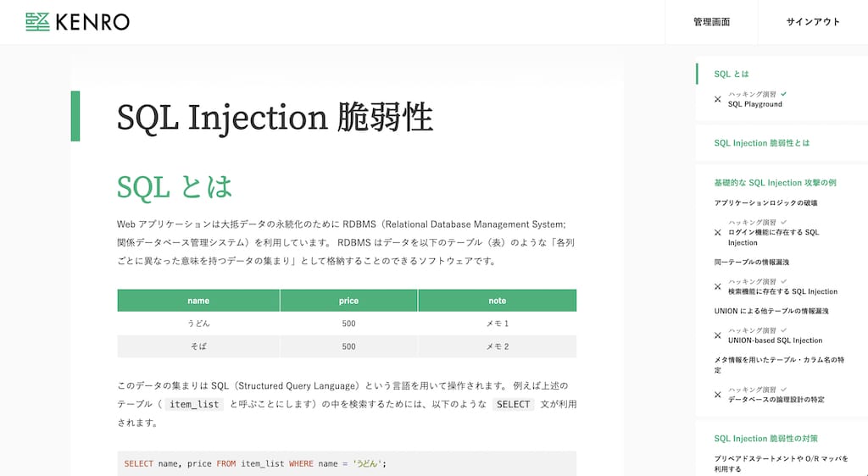Viewport: 868px width, 476px height.
Task: Select 同一テーブルの情報漏洩 in the sidebar
Action: tap(752, 263)
